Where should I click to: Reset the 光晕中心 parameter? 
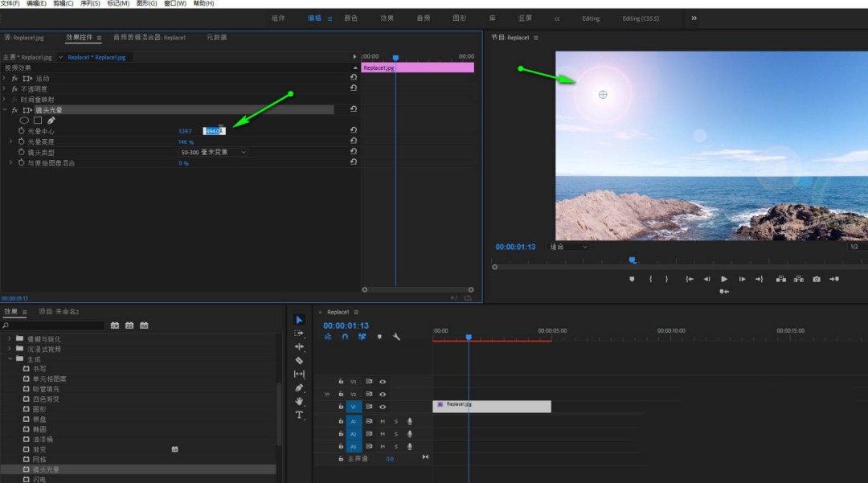point(353,130)
